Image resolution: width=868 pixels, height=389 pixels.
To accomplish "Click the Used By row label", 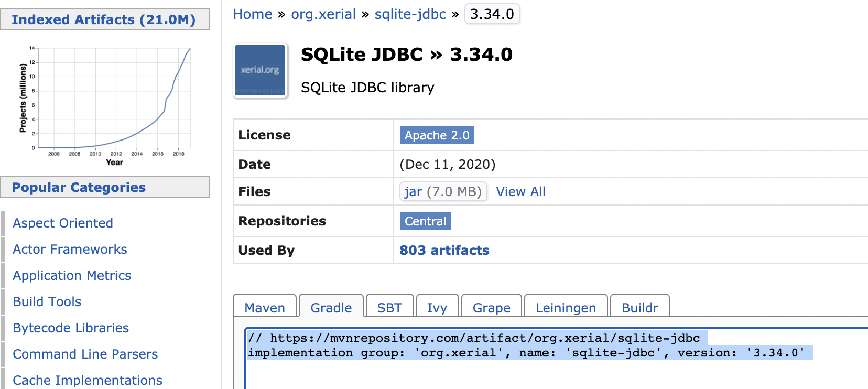I will pos(266,250).
